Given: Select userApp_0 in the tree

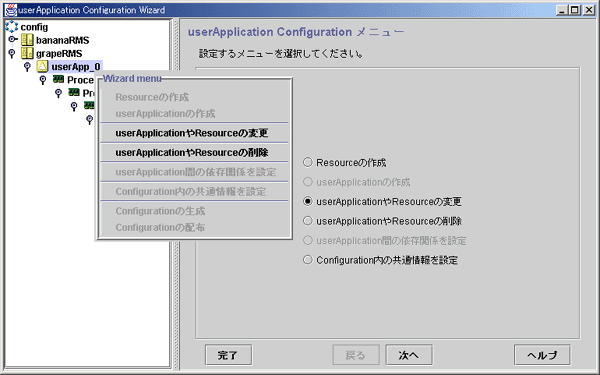Looking at the screenshot, I should coord(76,67).
